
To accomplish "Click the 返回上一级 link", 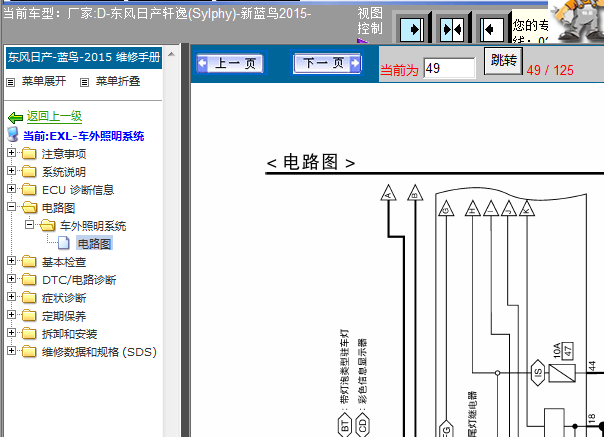I will [54, 116].
